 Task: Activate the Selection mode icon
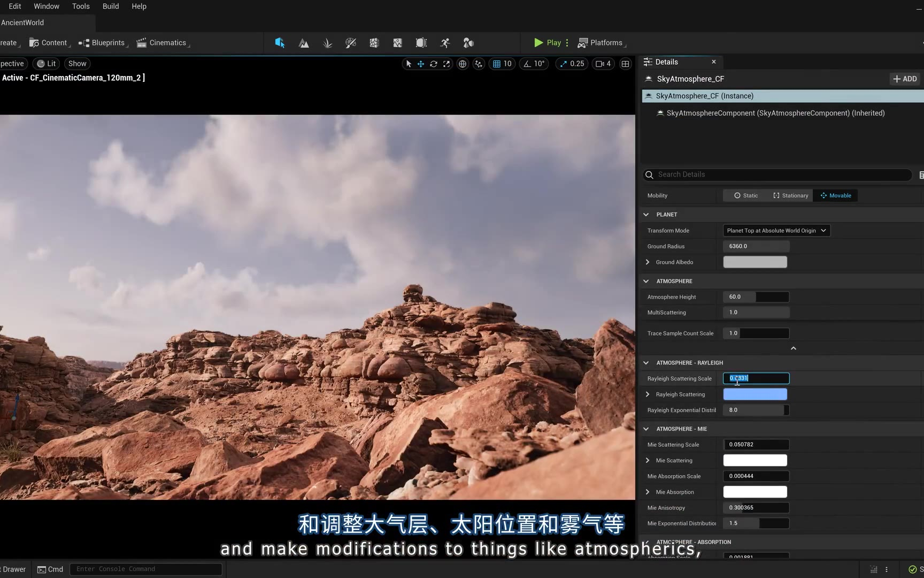point(280,43)
